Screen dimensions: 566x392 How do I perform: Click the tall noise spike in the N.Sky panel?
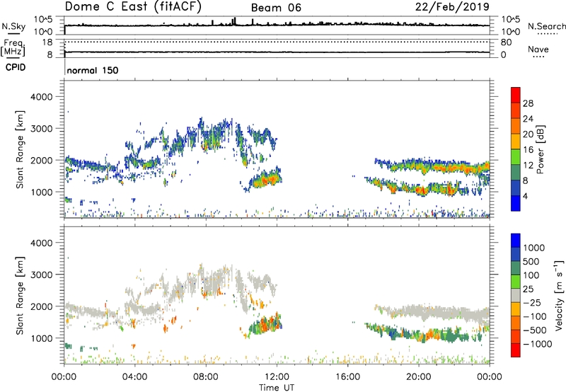[235, 21]
